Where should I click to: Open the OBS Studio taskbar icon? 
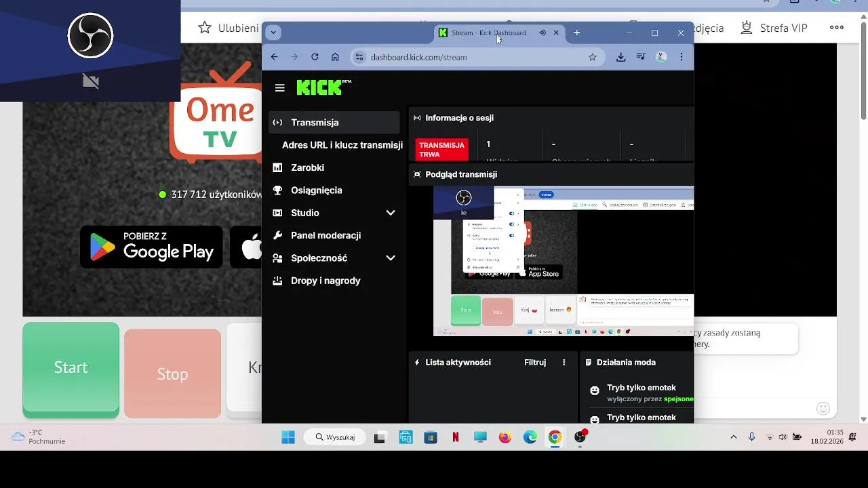click(580, 437)
